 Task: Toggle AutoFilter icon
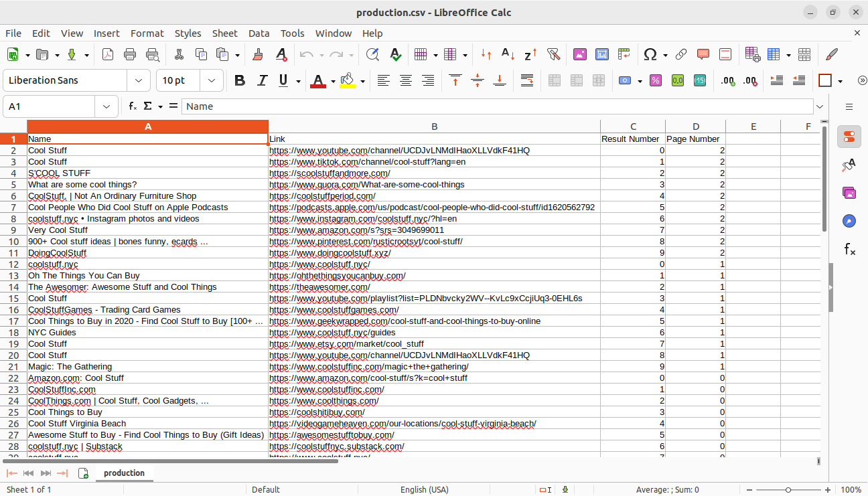(x=553, y=55)
